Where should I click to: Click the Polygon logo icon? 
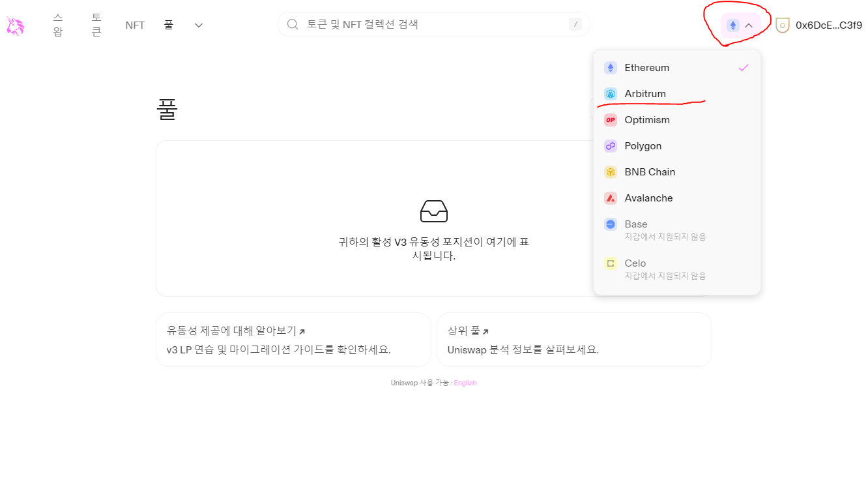coord(611,146)
